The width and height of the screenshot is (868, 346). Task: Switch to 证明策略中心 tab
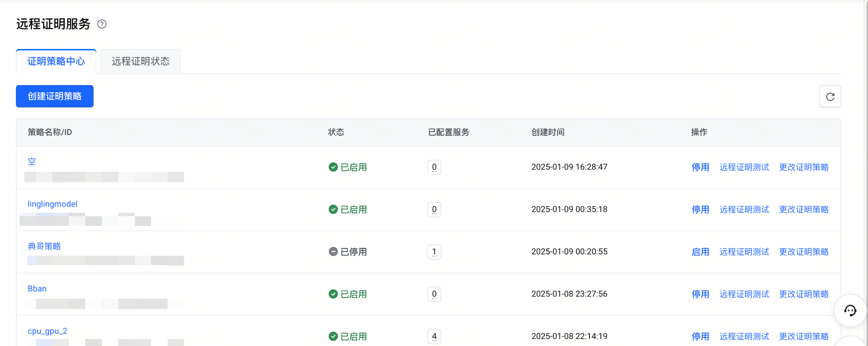point(56,61)
